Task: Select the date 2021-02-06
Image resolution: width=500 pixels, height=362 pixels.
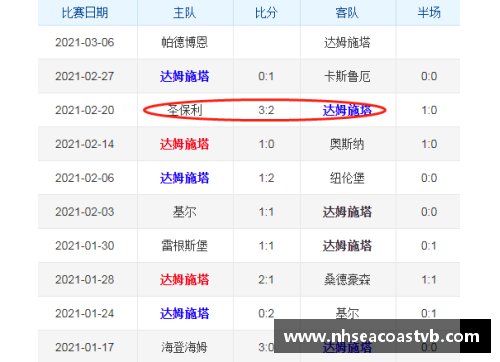Action: [x=85, y=178]
